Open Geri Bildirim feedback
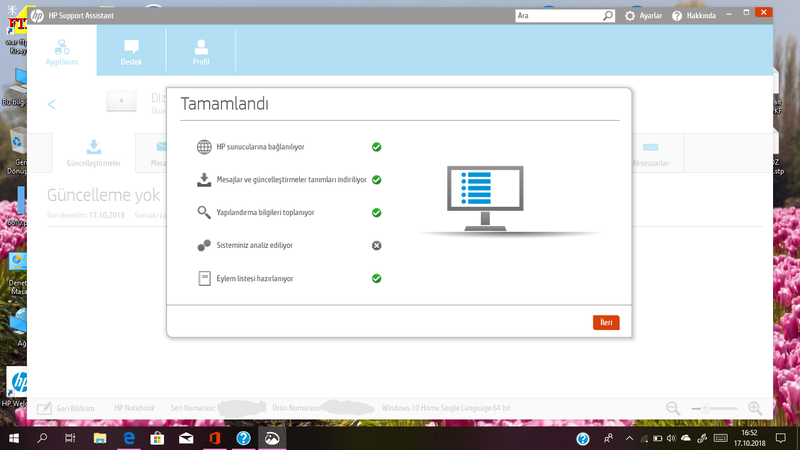The width and height of the screenshot is (800, 450). 66,408
